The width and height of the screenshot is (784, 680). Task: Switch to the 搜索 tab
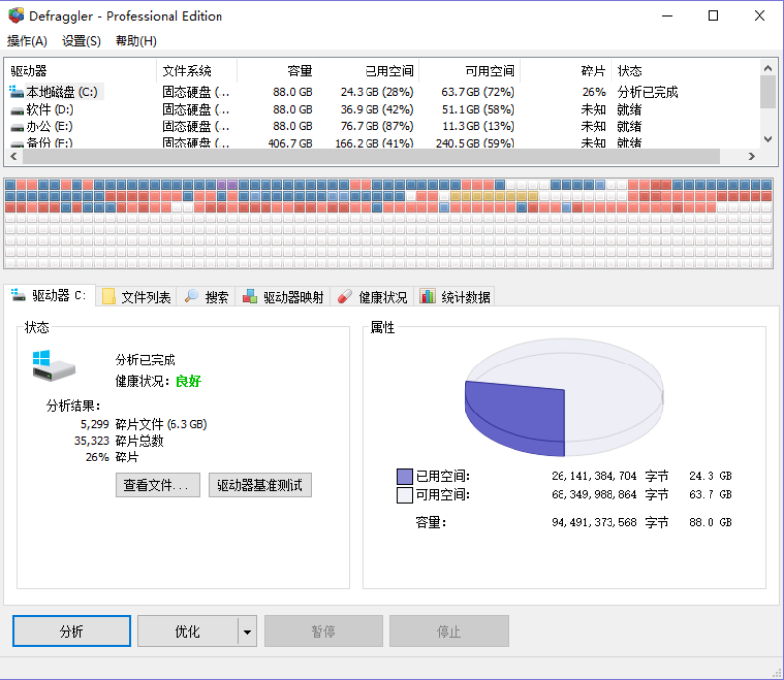coord(207,297)
